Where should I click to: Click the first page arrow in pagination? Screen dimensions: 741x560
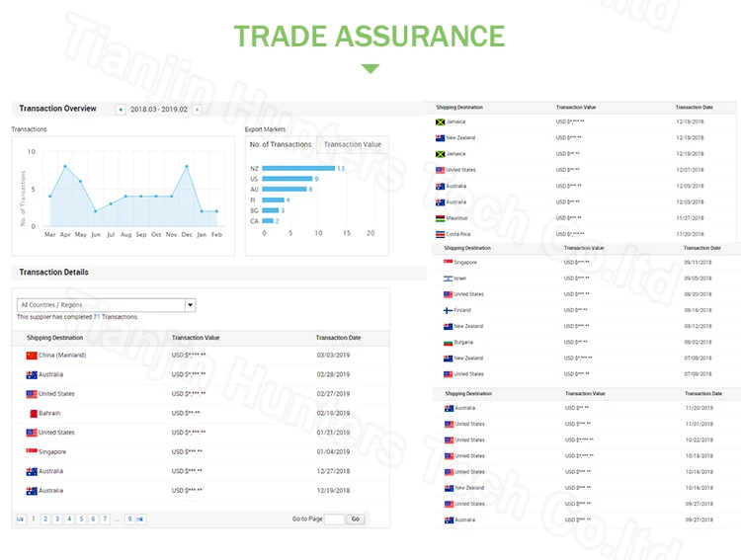coord(21,519)
